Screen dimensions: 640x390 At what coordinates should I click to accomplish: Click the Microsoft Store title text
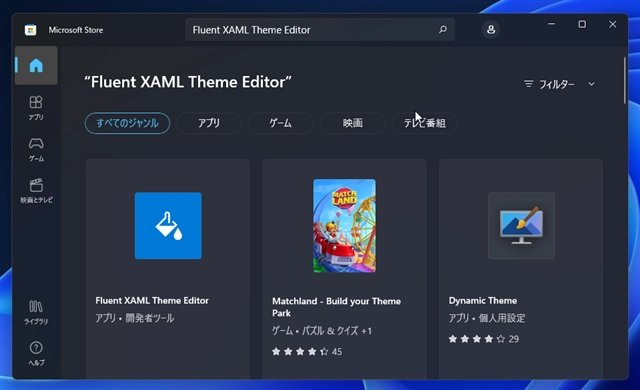click(x=76, y=30)
